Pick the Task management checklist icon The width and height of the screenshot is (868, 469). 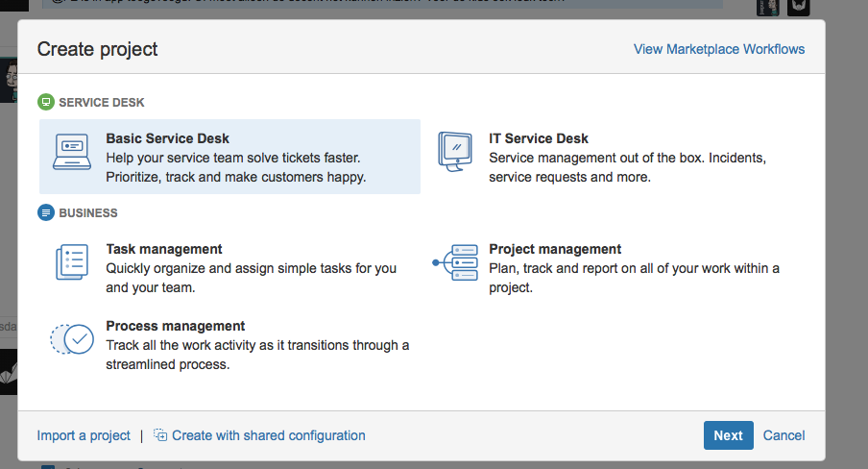click(x=72, y=262)
